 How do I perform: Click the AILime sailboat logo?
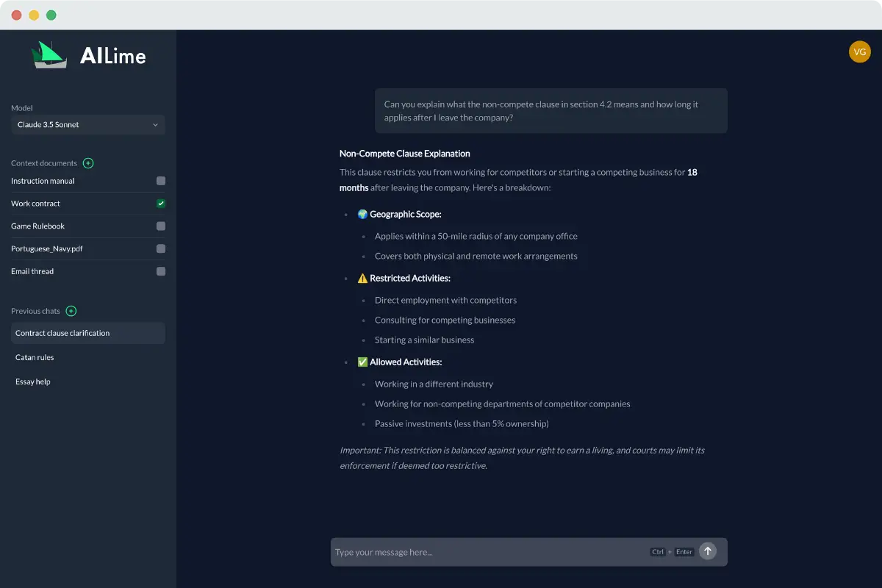tap(49, 55)
